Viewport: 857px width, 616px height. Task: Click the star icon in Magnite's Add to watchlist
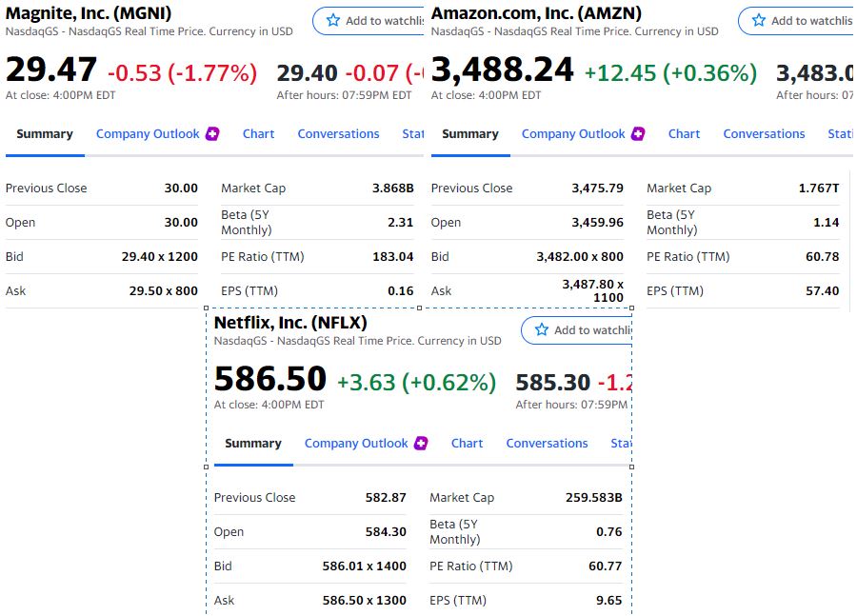(333, 21)
